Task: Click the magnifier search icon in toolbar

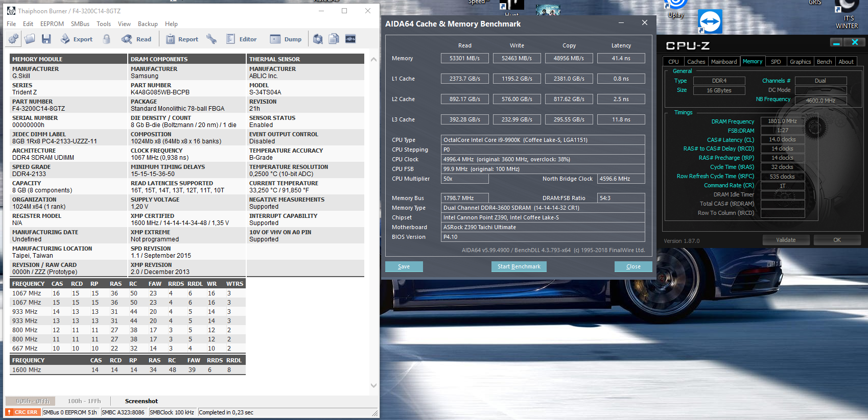Action: point(318,39)
